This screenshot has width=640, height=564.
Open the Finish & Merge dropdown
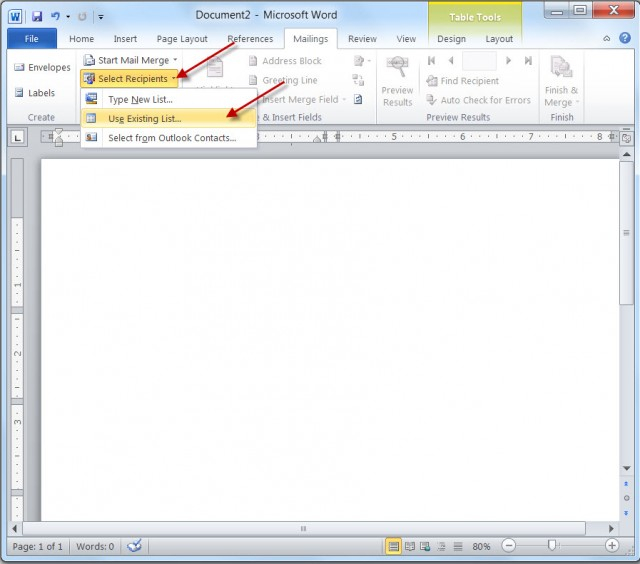point(562,82)
